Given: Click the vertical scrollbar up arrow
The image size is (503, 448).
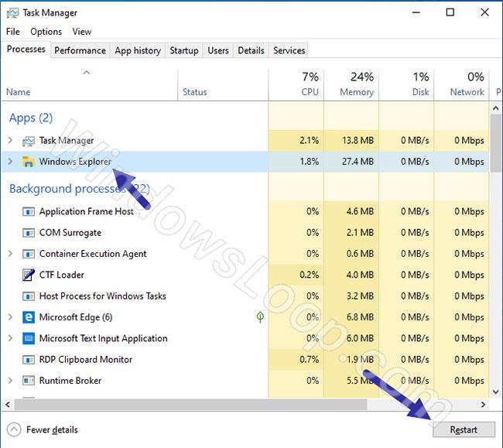Looking at the screenshot, I should pos(495,108).
